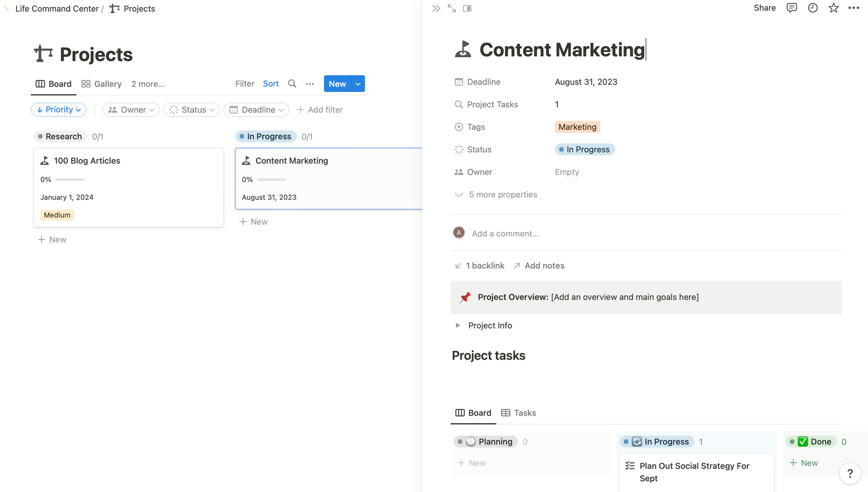Toggle the Owner filter chip
The image size is (868, 492).
tap(131, 109)
